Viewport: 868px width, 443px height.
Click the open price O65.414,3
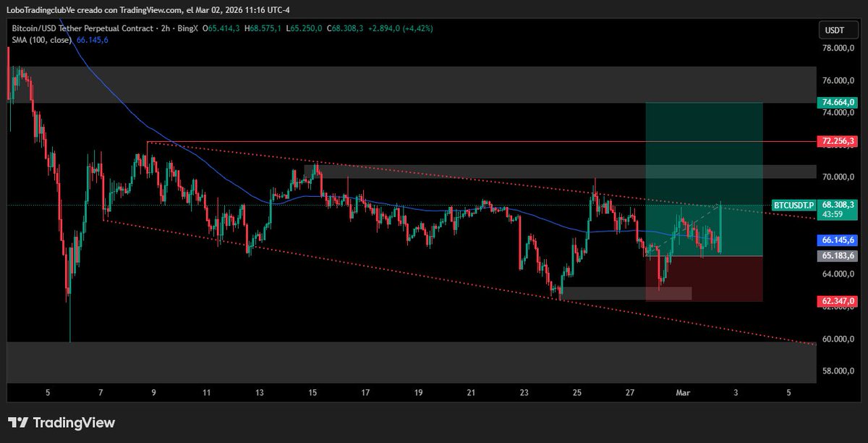click(x=222, y=28)
